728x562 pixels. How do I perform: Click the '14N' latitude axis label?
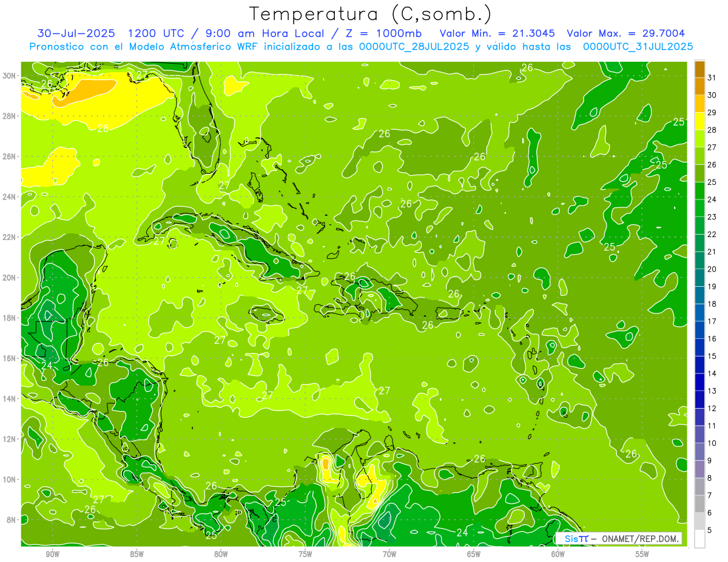[9, 399]
